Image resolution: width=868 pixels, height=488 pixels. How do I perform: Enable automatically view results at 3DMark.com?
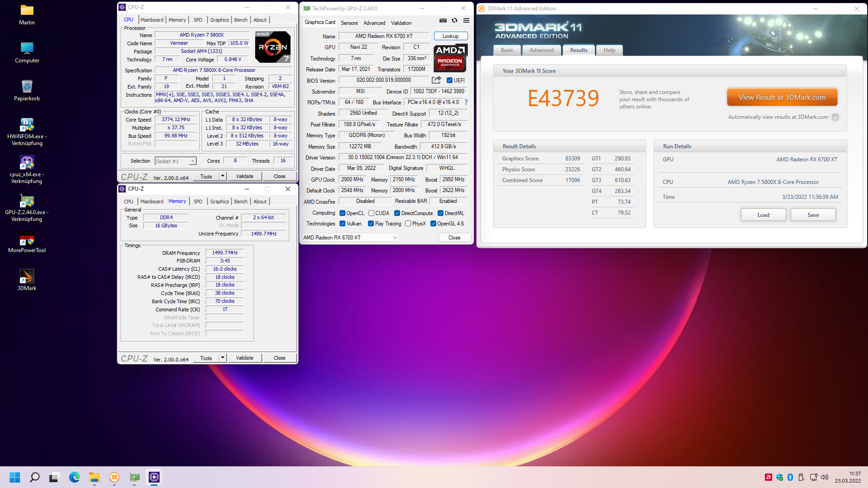835,117
